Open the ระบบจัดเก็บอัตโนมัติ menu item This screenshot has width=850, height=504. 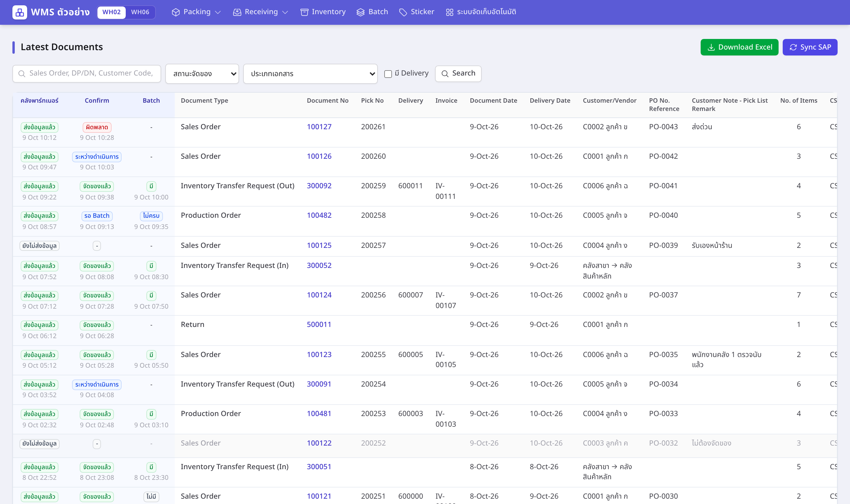coord(480,12)
